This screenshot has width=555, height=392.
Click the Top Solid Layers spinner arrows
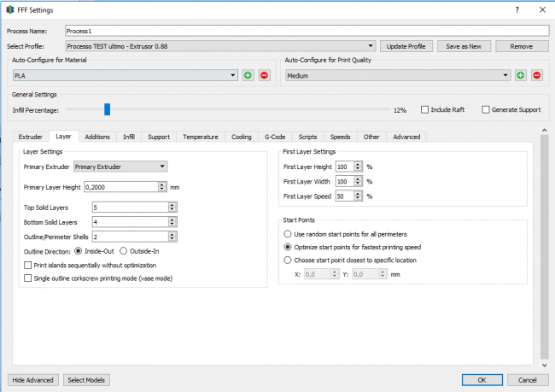172,208
